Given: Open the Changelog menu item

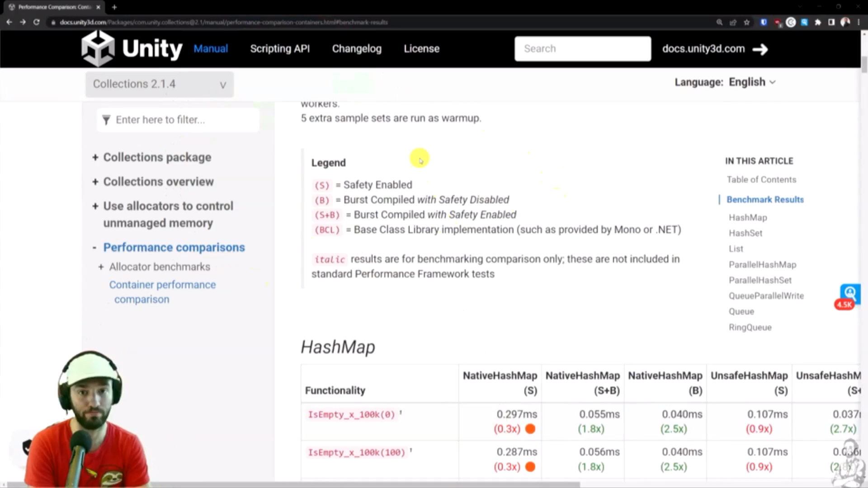Looking at the screenshot, I should (357, 49).
